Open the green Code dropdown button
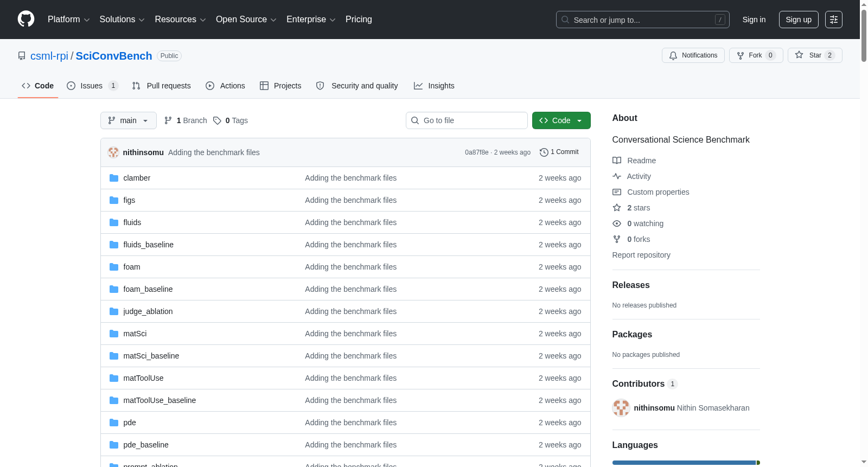This screenshot has height=467, width=868. tap(561, 120)
